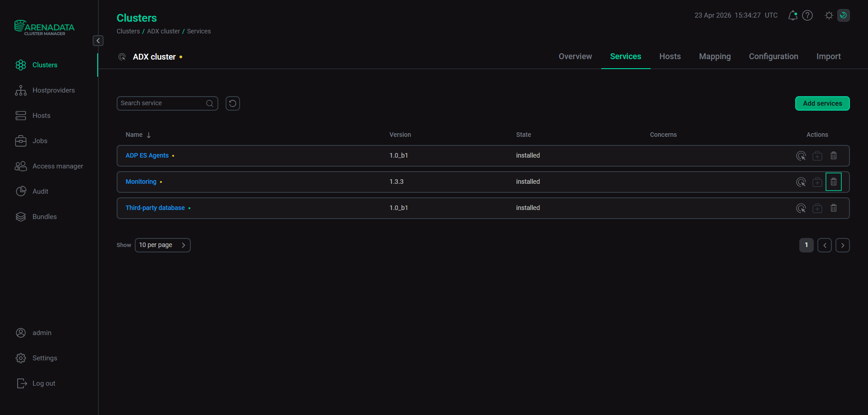Click the Hostproviders tree icon
The height and width of the screenshot is (415, 868).
(x=21, y=90)
